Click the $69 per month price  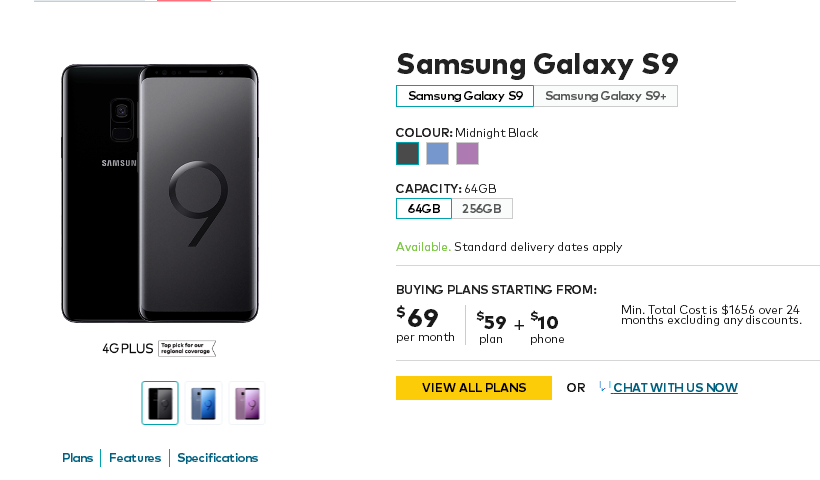pyautogui.click(x=425, y=324)
